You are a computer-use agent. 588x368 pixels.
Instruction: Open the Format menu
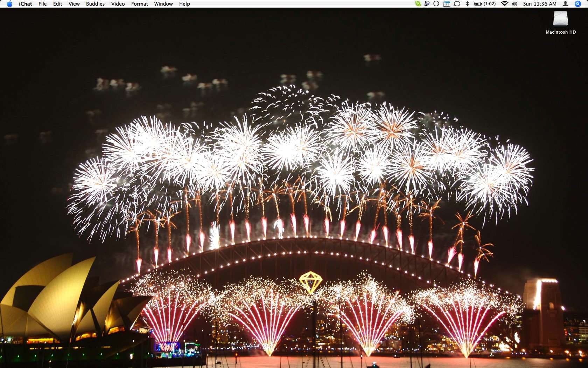[139, 4]
